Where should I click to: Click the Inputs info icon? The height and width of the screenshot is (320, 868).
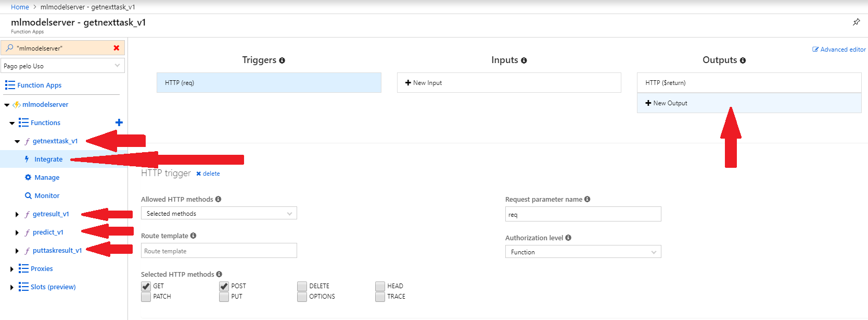pyautogui.click(x=524, y=60)
